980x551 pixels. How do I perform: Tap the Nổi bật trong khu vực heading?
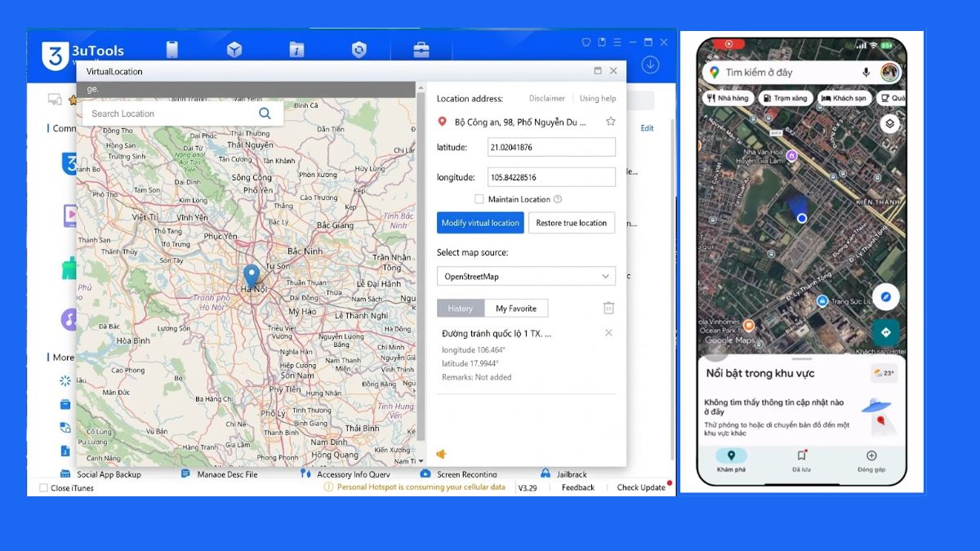coord(760,373)
